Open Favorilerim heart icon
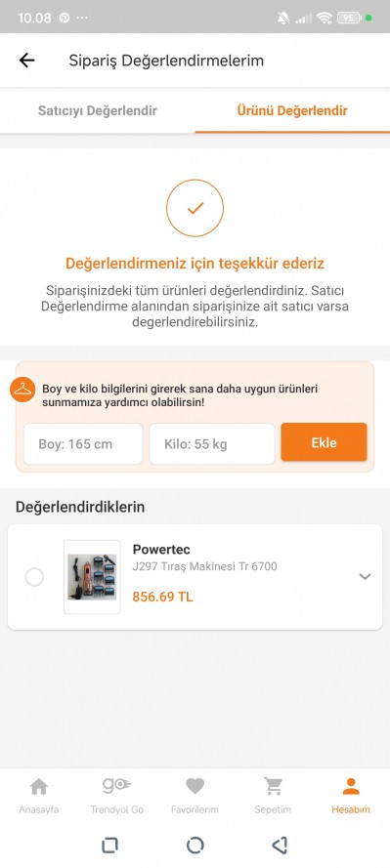This screenshot has height=868, width=390. [195, 786]
